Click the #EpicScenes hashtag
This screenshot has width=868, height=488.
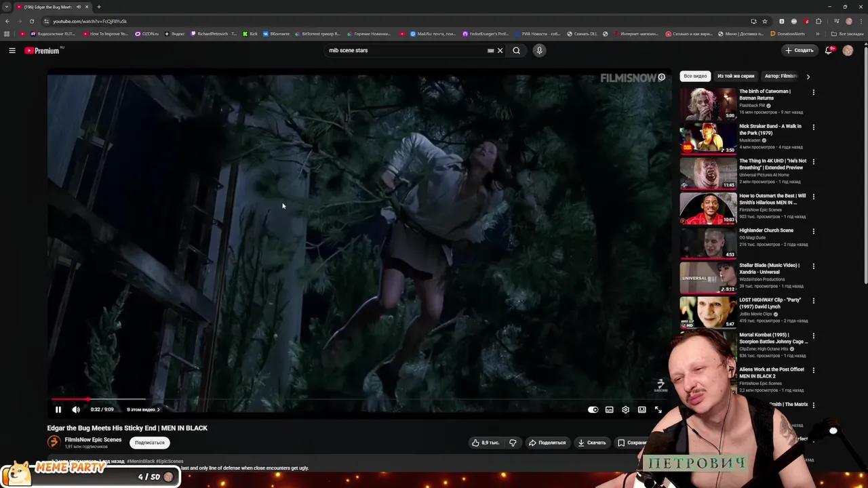coord(170,461)
